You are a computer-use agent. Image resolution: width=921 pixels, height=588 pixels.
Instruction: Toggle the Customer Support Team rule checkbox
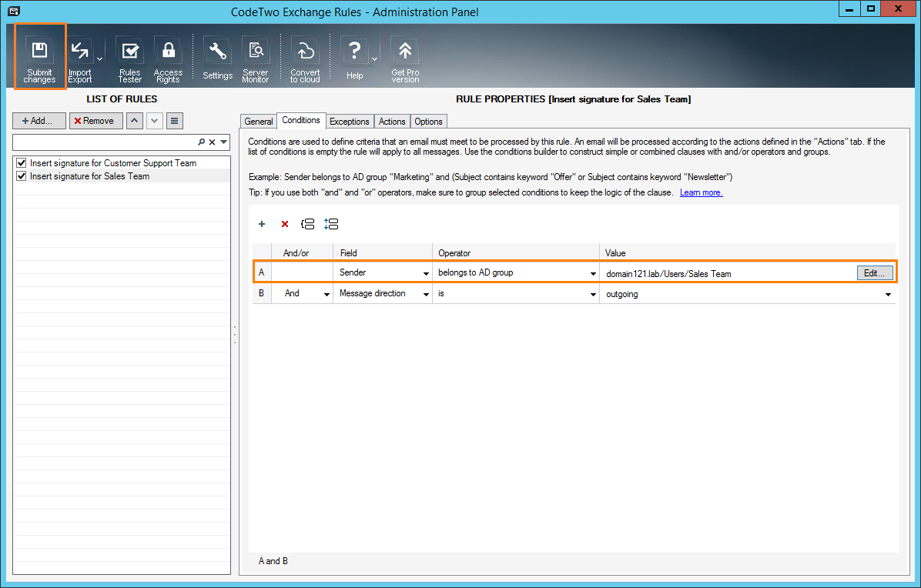pyautogui.click(x=22, y=163)
